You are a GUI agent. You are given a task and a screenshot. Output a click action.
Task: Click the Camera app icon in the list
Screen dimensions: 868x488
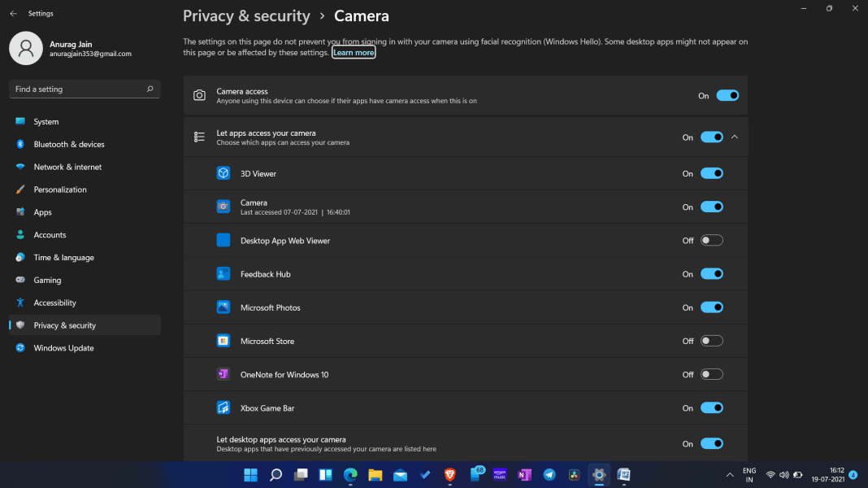pyautogui.click(x=224, y=206)
